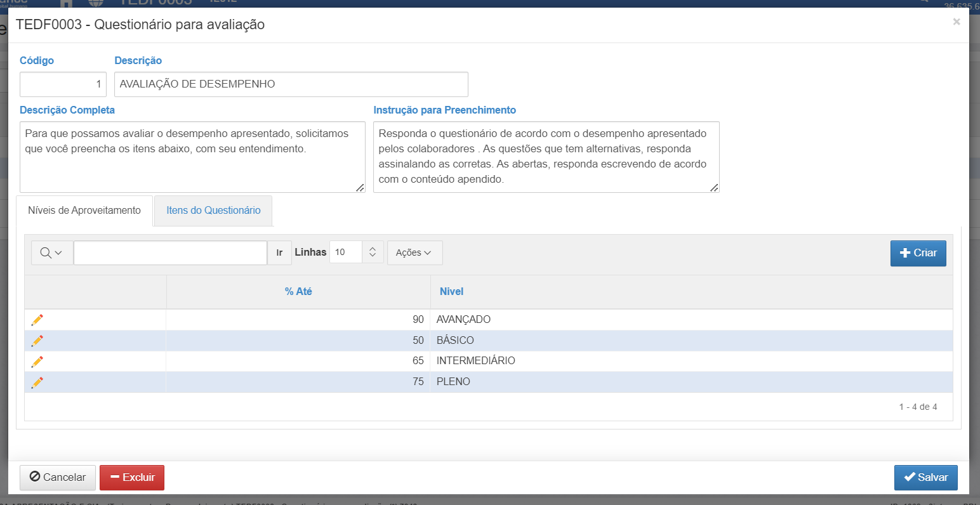Click the PLENO cell
The width and height of the screenshot is (980, 505).
691,382
